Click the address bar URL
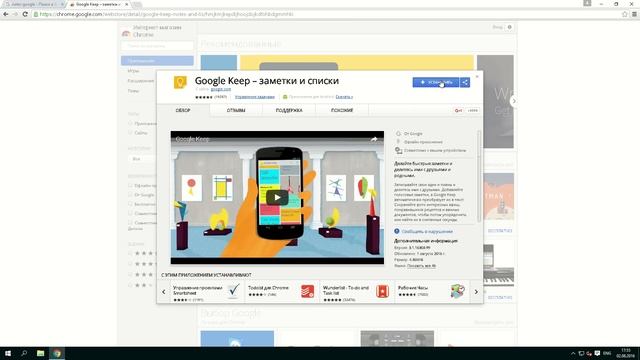Screen dimensions: 640x360 point(166,14)
